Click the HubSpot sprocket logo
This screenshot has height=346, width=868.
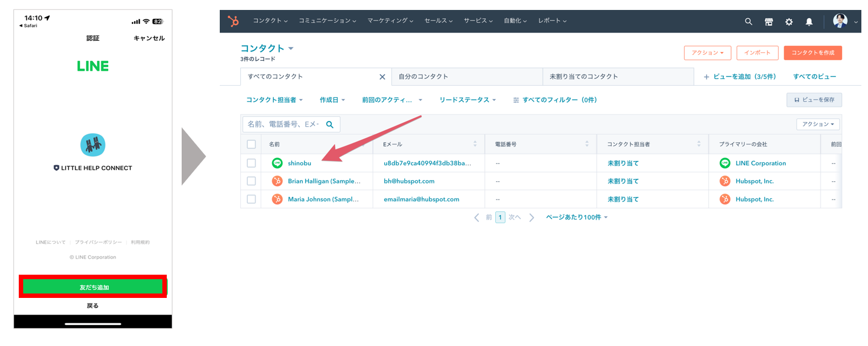point(234,21)
